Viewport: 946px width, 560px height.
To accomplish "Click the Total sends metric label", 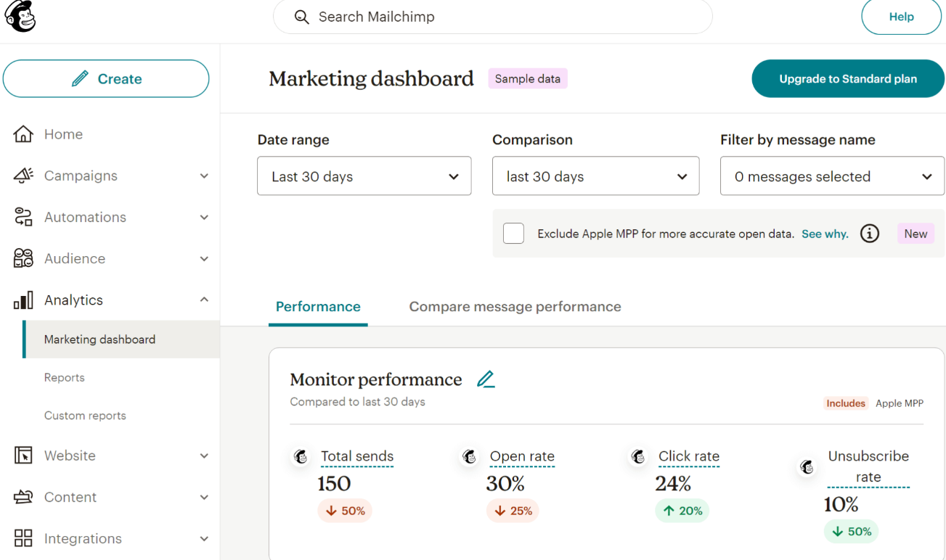I will click(357, 456).
